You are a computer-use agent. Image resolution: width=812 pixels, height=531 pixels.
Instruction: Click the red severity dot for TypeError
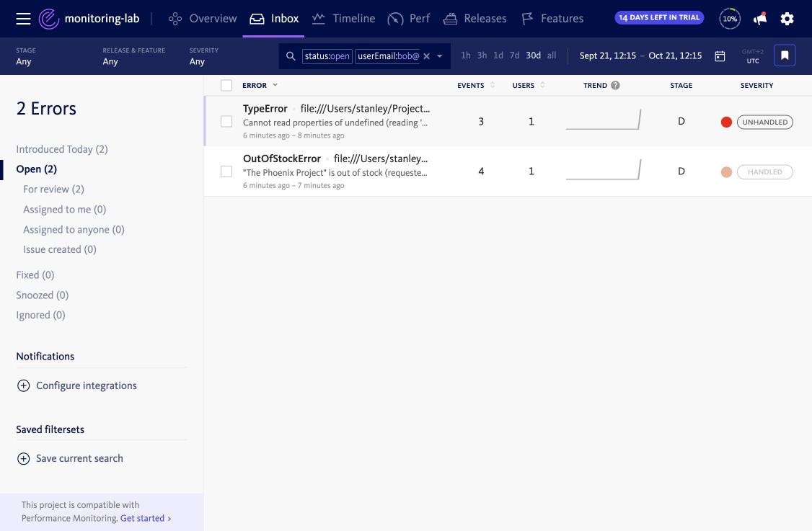pyautogui.click(x=726, y=122)
